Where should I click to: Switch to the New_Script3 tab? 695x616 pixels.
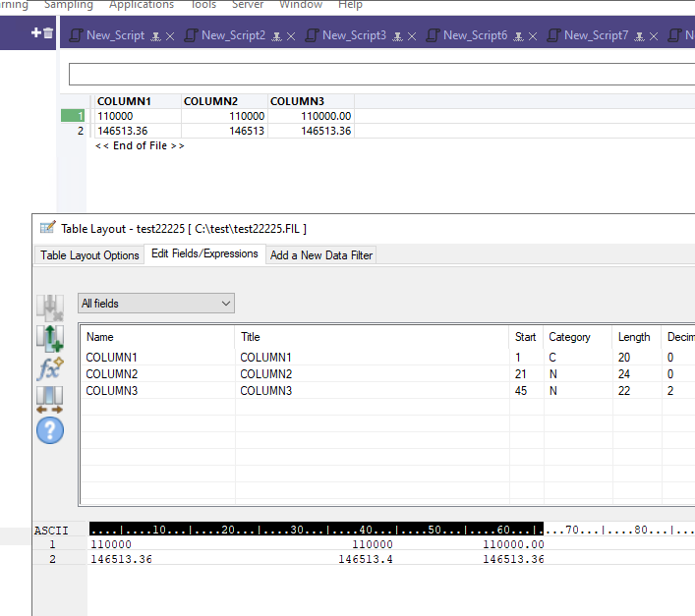click(x=354, y=35)
